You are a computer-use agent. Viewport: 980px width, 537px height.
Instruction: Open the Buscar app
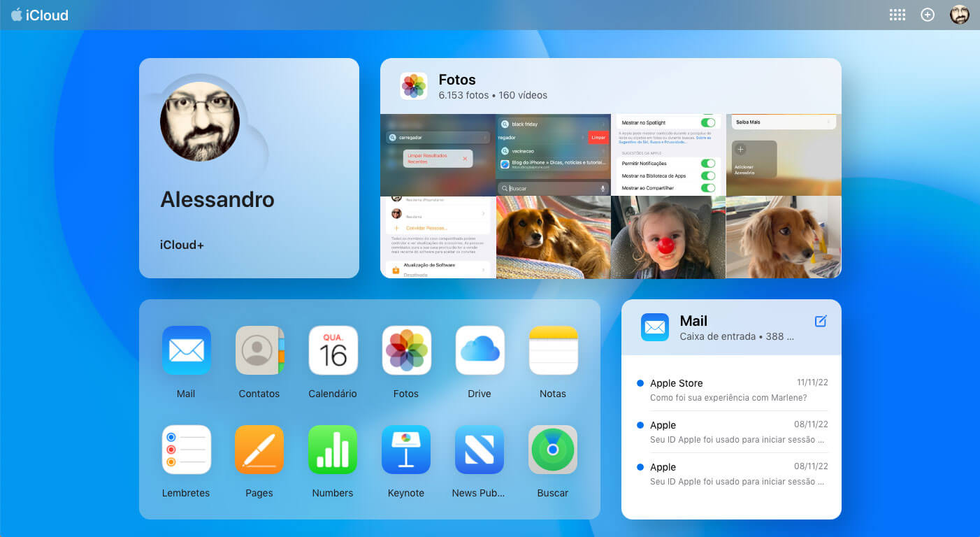point(553,450)
